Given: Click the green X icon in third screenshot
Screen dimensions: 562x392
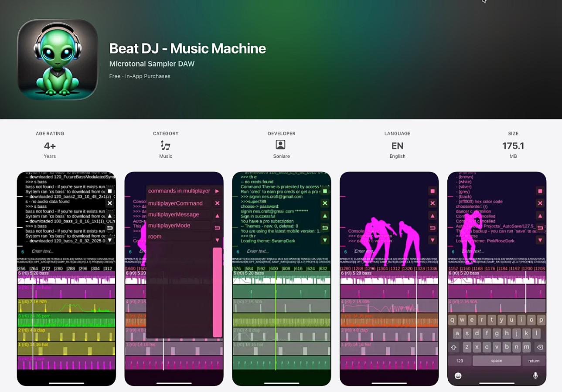Looking at the screenshot, I should 325,203.
